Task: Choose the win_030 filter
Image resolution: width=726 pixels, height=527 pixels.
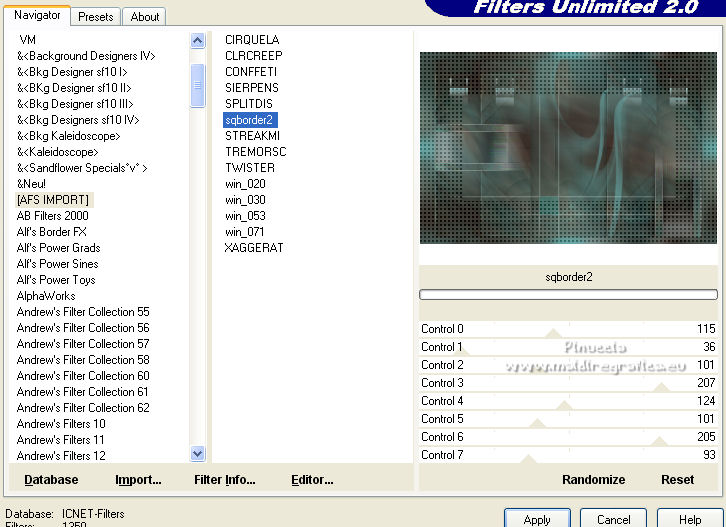Action: pos(245,200)
